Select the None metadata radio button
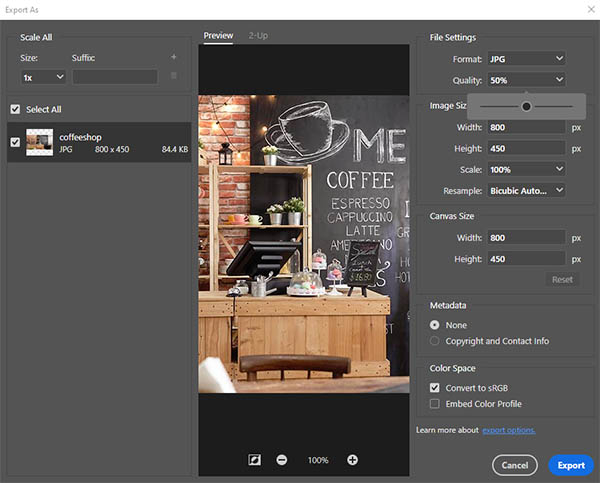This screenshot has width=600, height=483. (x=435, y=325)
